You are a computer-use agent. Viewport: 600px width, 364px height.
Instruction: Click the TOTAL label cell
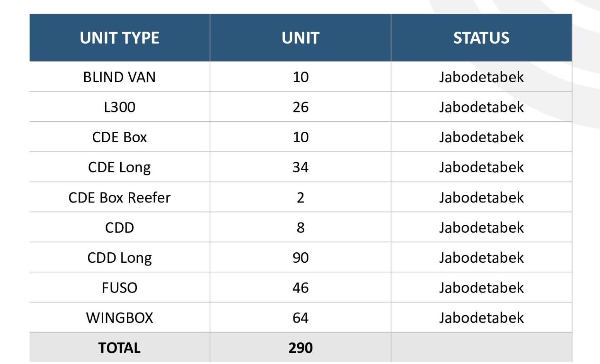pos(119,348)
